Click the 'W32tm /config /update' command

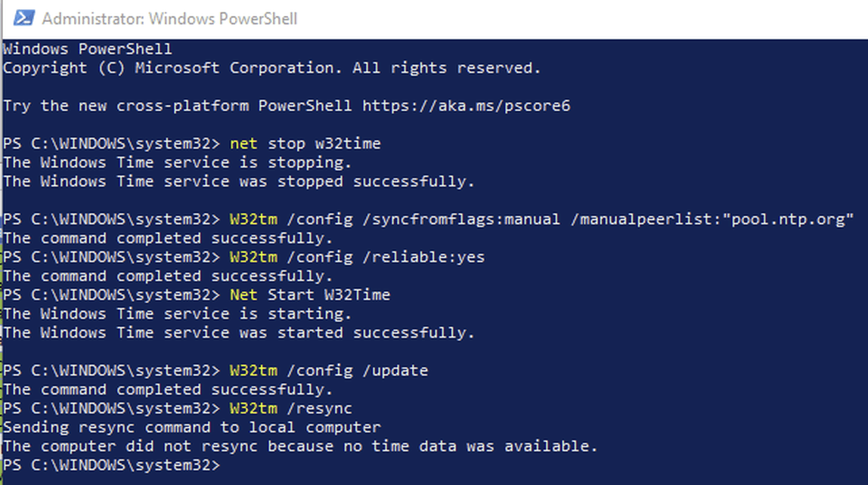click(329, 370)
